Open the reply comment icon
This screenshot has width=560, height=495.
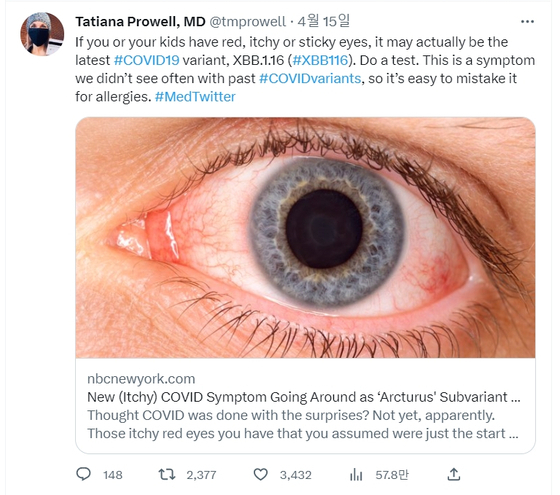tap(84, 474)
